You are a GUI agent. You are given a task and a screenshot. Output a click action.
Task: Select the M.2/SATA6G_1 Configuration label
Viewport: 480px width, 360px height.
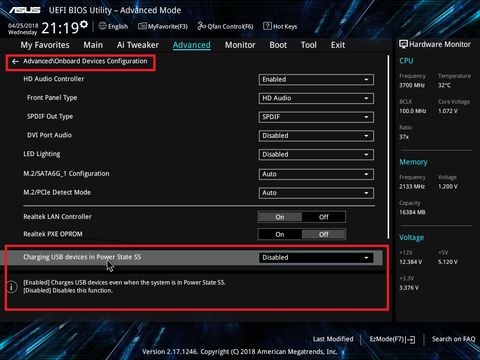coord(66,174)
